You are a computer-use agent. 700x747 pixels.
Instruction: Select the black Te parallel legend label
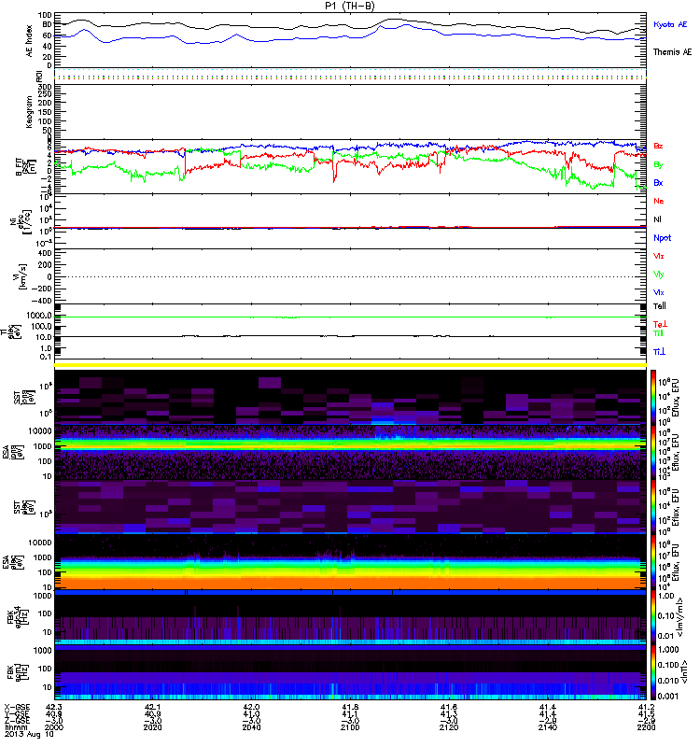pos(660,306)
